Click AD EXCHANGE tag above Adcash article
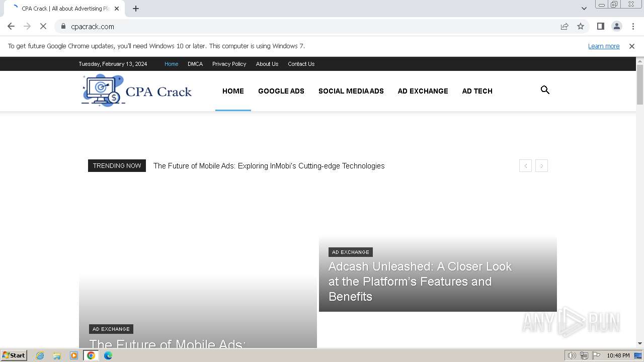The height and width of the screenshot is (362, 644). coord(351,252)
